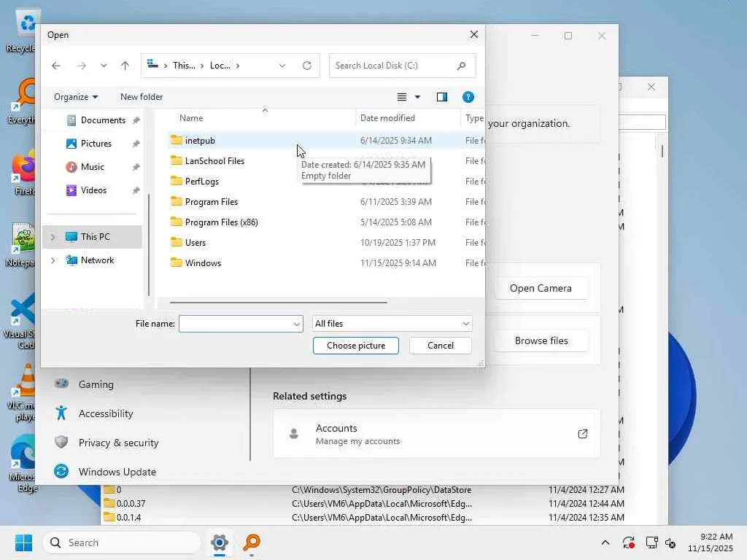The image size is (747, 560).
Task: Select Pictures in navigation pane
Action: 97,144
